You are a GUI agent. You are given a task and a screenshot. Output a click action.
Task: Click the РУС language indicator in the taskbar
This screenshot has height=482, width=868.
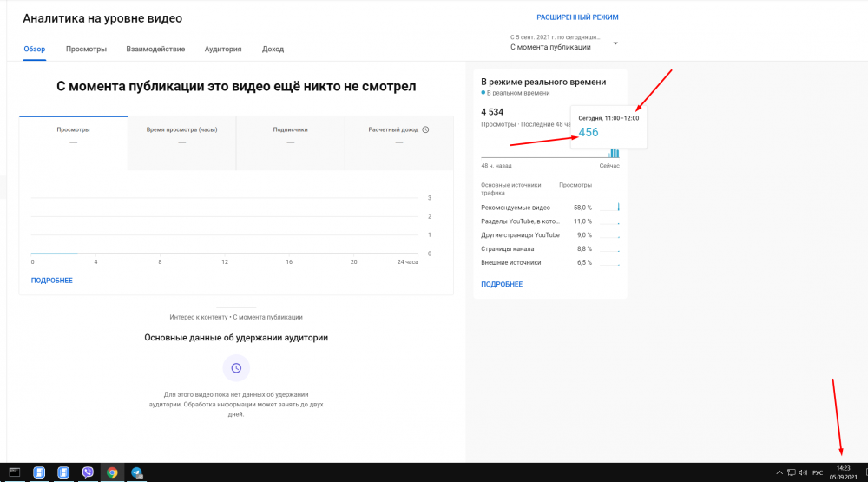tap(818, 472)
